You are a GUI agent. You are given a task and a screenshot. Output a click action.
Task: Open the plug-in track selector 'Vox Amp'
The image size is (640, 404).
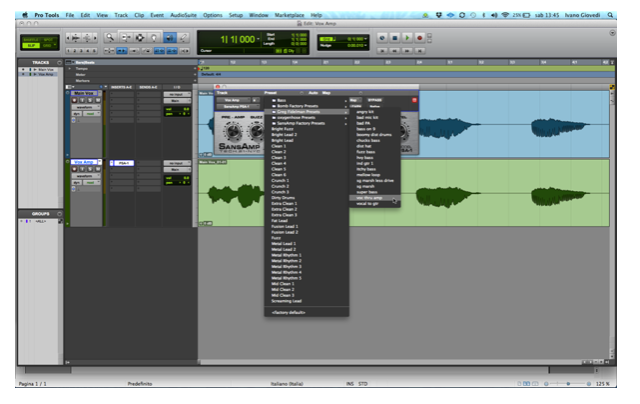pyautogui.click(x=233, y=100)
